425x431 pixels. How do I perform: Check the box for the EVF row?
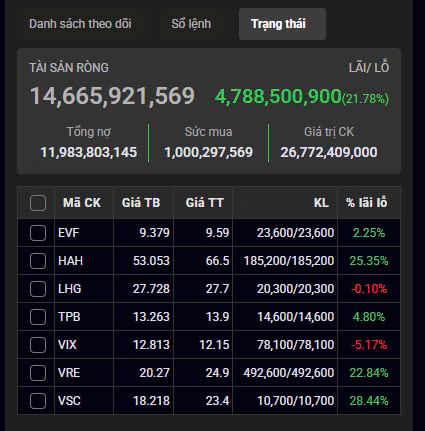point(38,233)
